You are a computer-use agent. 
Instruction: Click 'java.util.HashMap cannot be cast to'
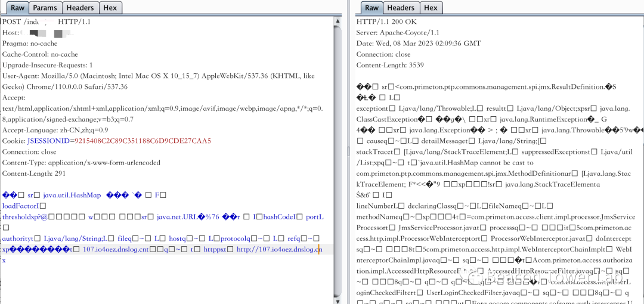[x=476, y=163]
